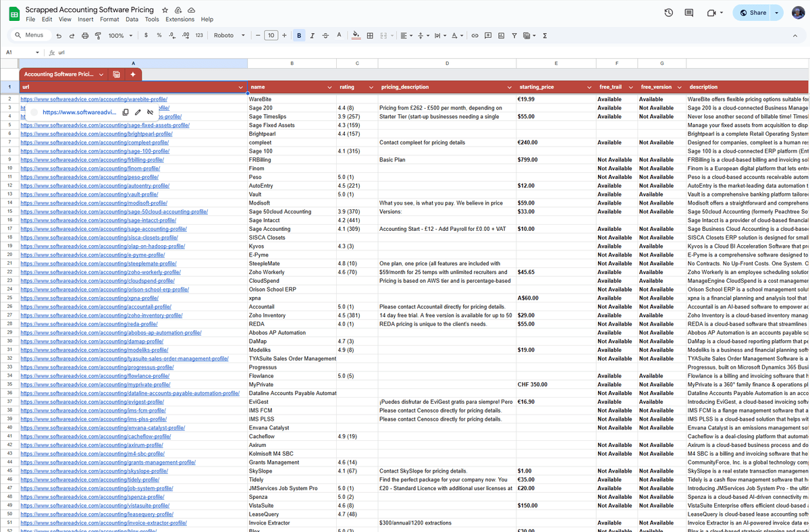
Task: Open more number formats (123)
Action: pyautogui.click(x=199, y=35)
